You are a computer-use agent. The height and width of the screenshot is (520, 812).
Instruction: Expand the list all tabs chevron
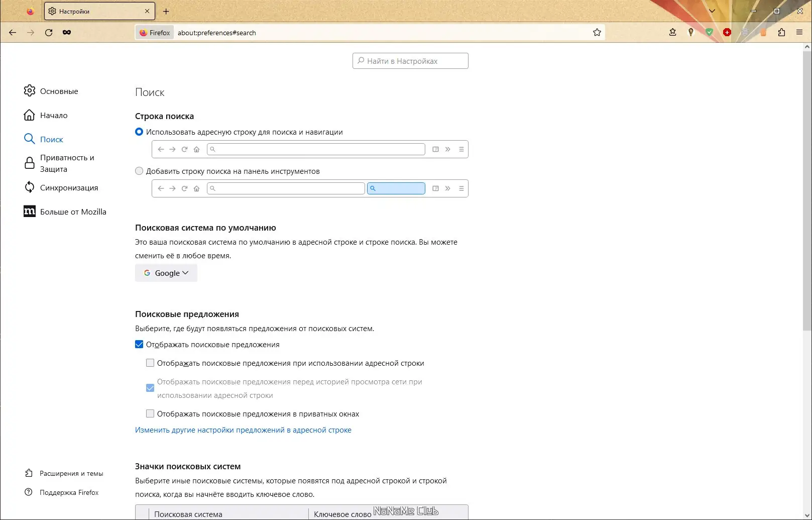pos(712,11)
